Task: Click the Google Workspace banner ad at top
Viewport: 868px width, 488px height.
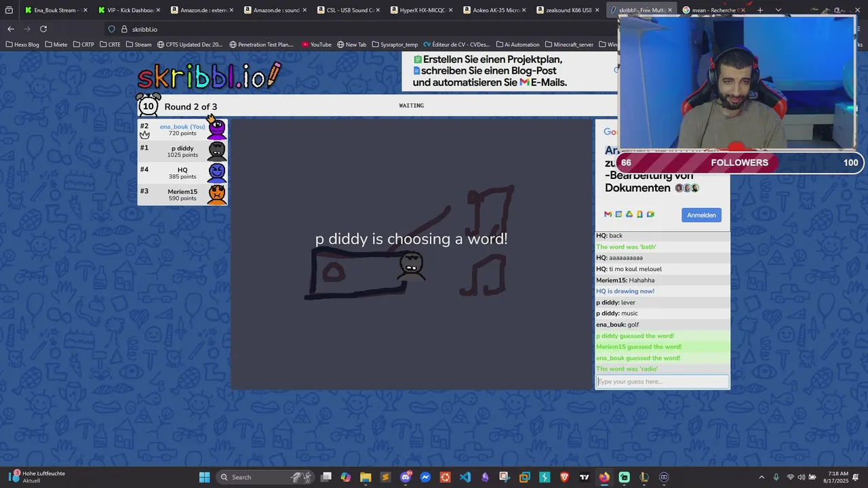Action: click(510, 71)
